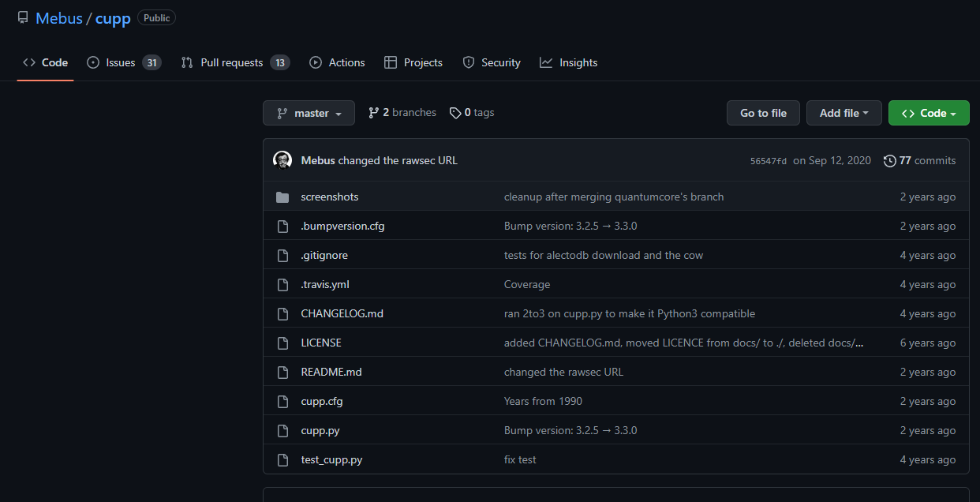Open commit 'ran 2to3 on cupp.py'

pyautogui.click(x=630, y=313)
